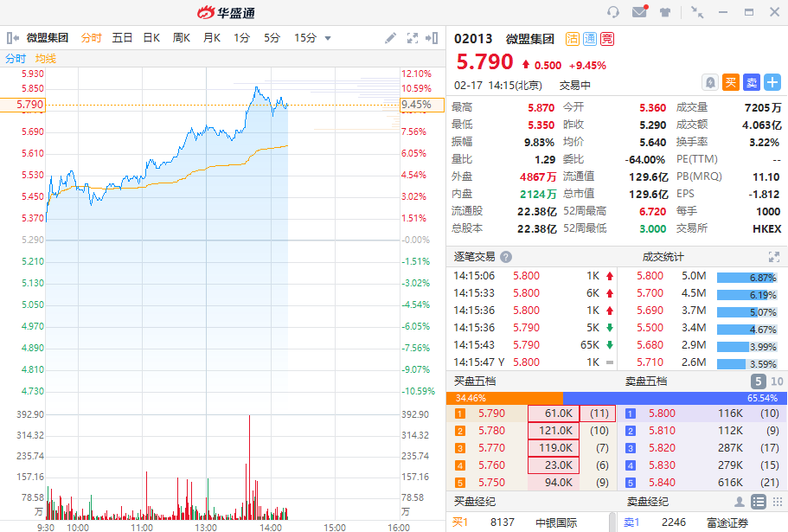Switch to 5分 chart
This screenshot has width=788, height=532.
(272, 38)
